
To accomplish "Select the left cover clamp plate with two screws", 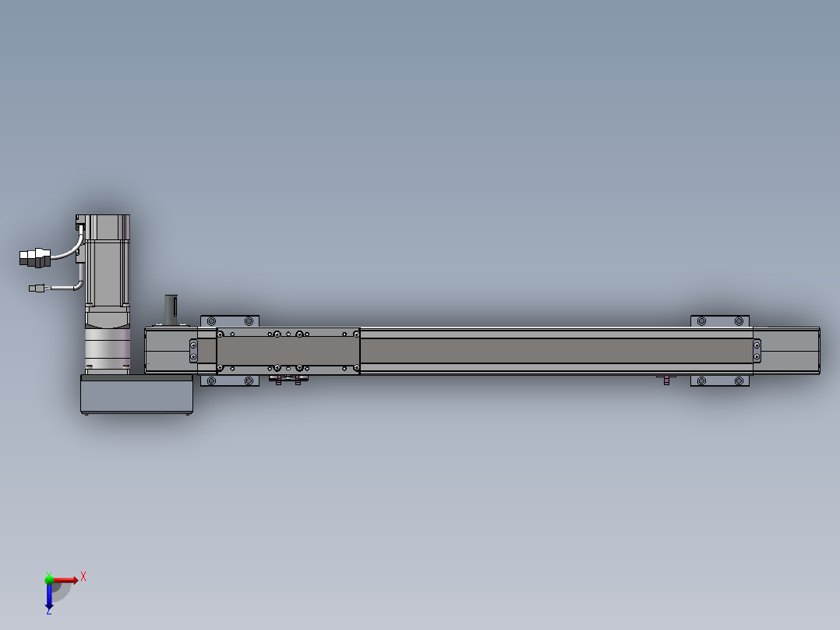I will (x=193, y=351).
